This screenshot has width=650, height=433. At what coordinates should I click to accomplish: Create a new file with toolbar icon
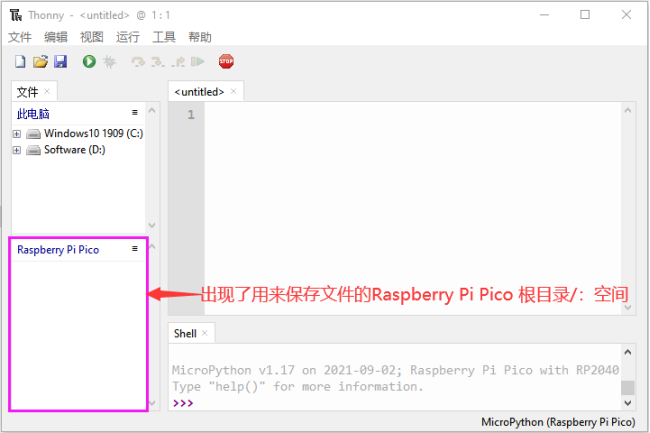20,62
